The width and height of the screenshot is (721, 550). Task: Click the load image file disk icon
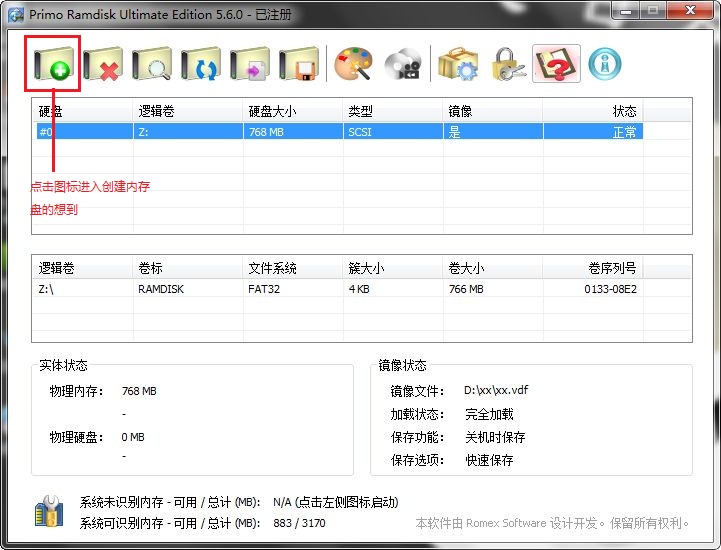250,63
